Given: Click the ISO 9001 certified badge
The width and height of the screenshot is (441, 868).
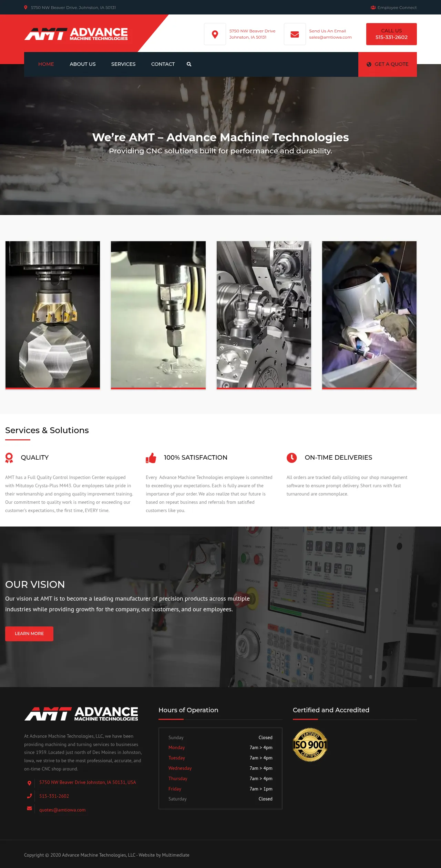Looking at the screenshot, I should [x=310, y=745].
